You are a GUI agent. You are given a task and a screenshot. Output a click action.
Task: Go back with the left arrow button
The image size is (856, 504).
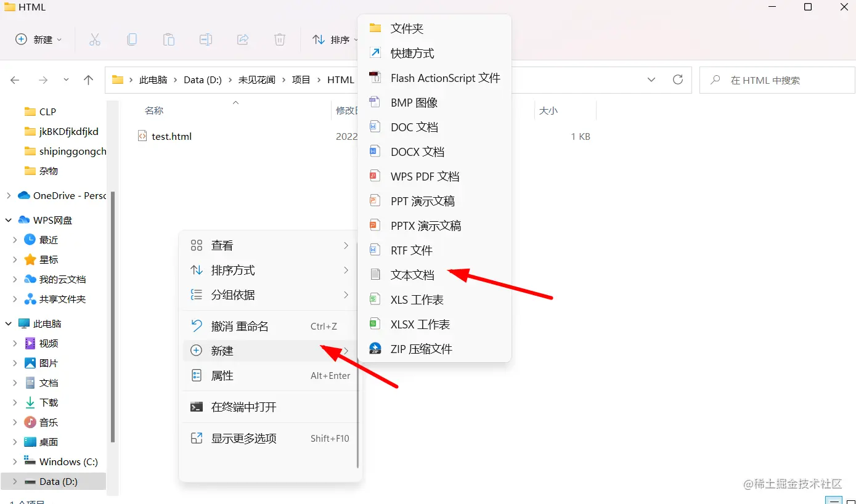click(x=15, y=80)
